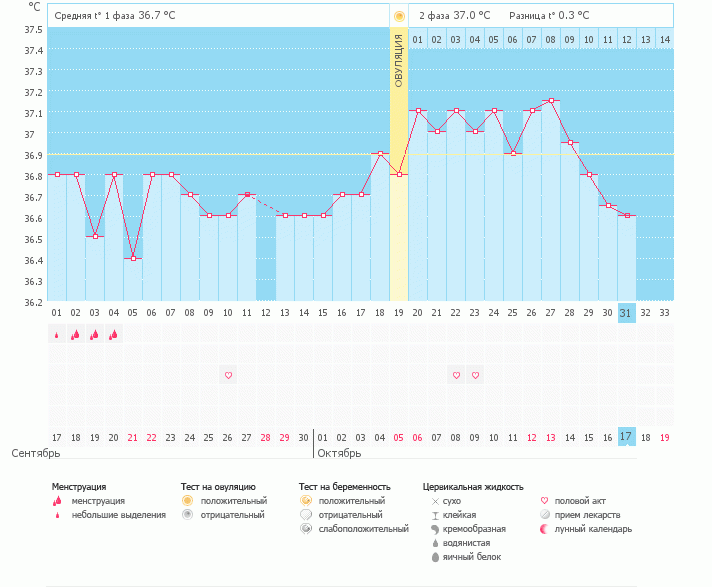Click the Цервикальная жидкость legend heading

[473, 487]
